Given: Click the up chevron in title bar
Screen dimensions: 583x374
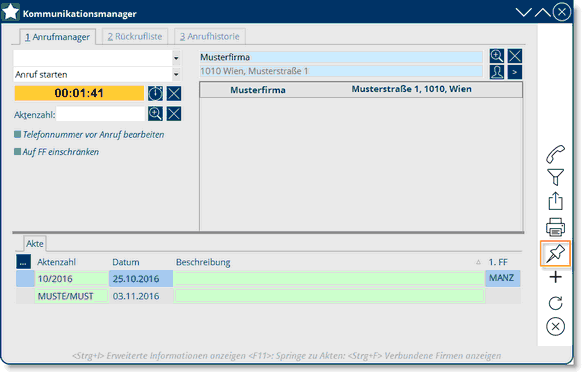Looking at the screenshot, I should [543, 13].
